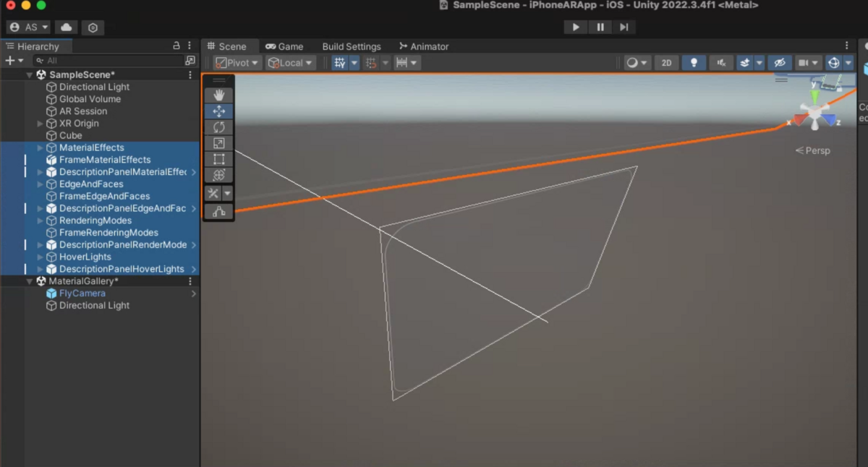
Task: Open the Hierarchy panel more options menu
Action: (x=190, y=46)
